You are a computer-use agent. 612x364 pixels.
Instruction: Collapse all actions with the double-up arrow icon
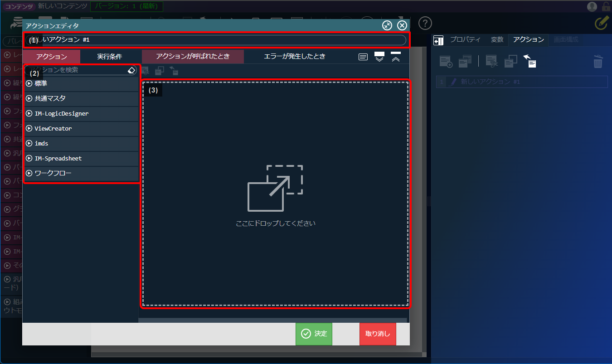pyautogui.click(x=396, y=57)
